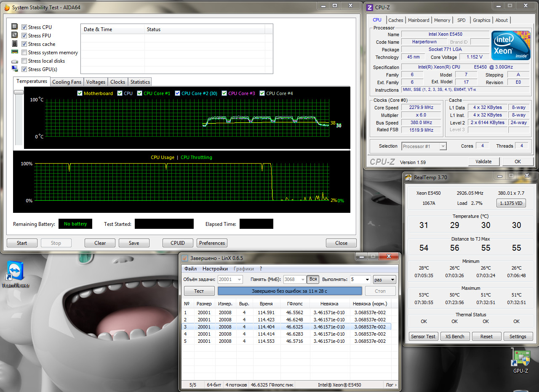Click the Validate button in CPU-Z
Screen dimensions: 539x392
[483, 162]
